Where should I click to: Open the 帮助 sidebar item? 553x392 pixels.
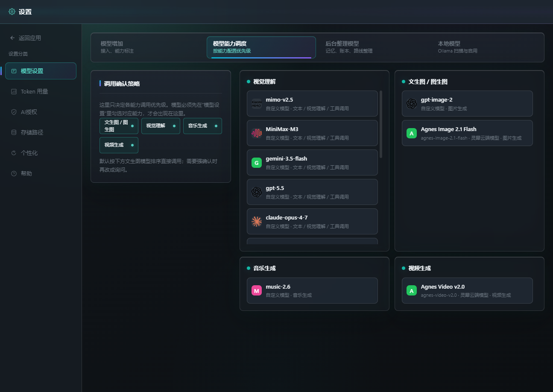pos(41,173)
